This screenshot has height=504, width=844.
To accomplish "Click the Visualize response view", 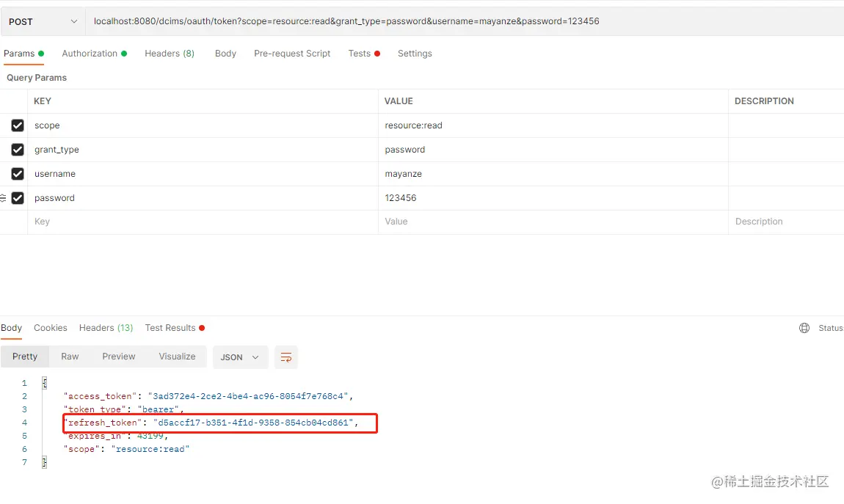I will [x=176, y=357].
